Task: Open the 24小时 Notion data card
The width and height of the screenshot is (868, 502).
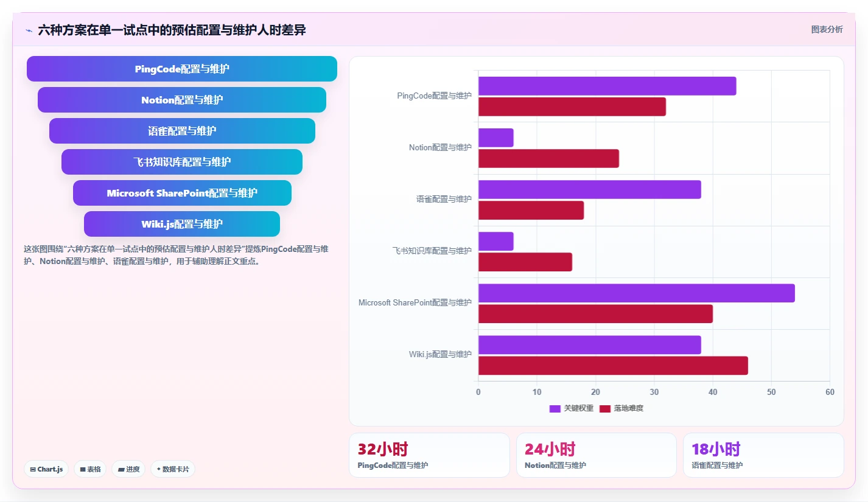Action: pyautogui.click(x=597, y=455)
